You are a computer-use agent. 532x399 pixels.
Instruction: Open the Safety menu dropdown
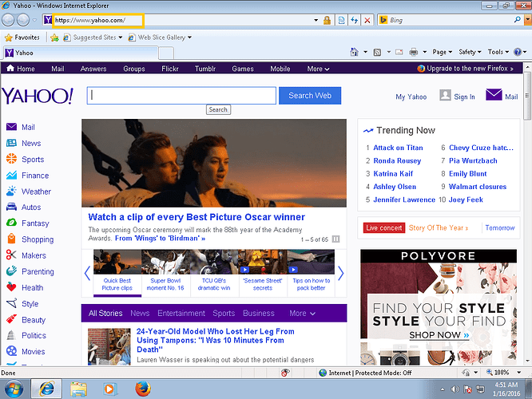pyautogui.click(x=470, y=52)
